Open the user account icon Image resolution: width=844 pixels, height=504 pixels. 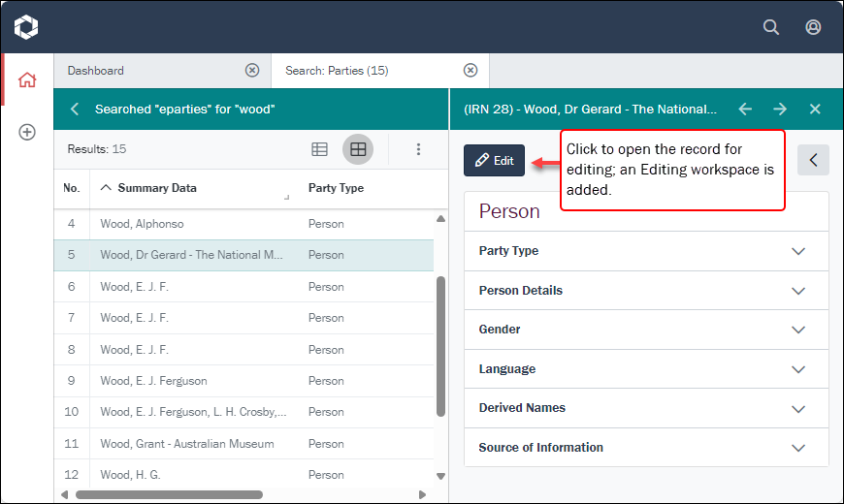[x=813, y=27]
